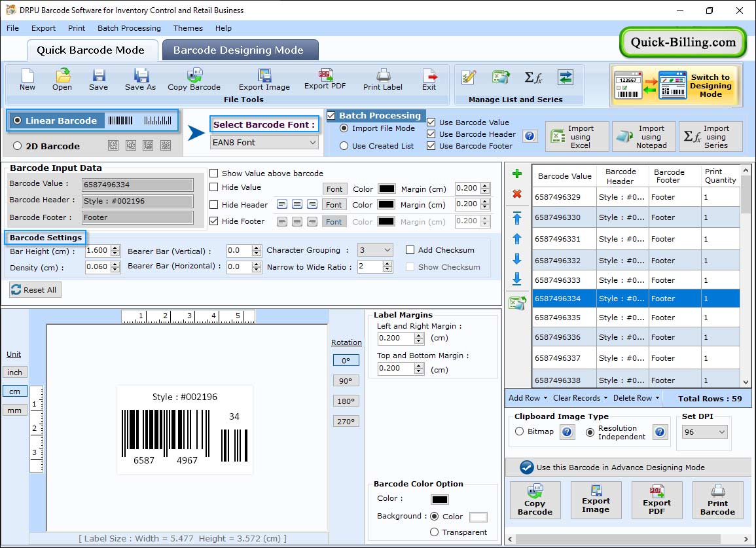Select the Use Created List option
Screen dimensions: 756x548
(x=344, y=146)
